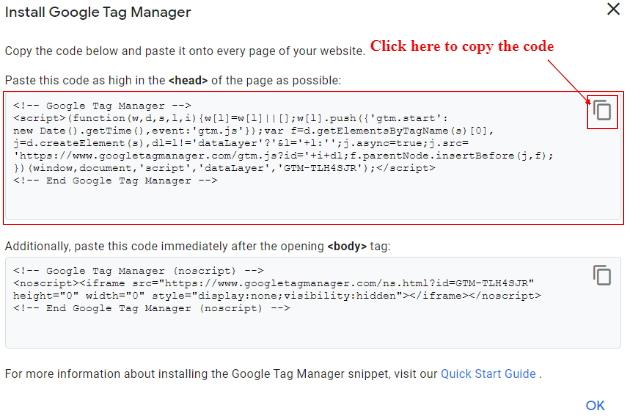This screenshot has height=419, width=630.
Task: Open the Quick Start Guide link
Action: point(488,374)
